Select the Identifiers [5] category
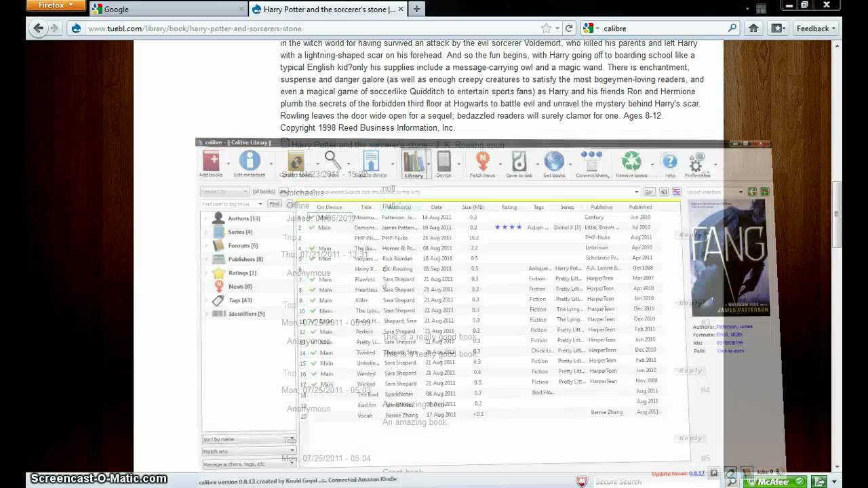The height and width of the screenshot is (488, 868). 246,314
